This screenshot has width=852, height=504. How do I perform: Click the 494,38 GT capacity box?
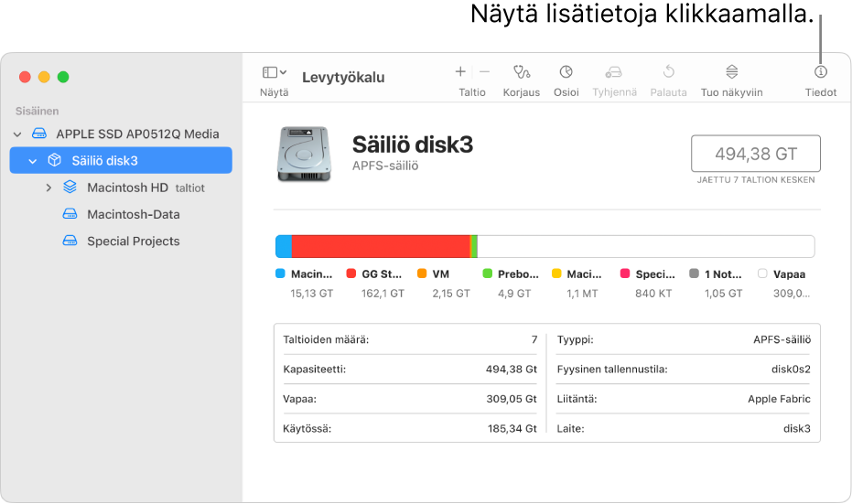(x=756, y=154)
